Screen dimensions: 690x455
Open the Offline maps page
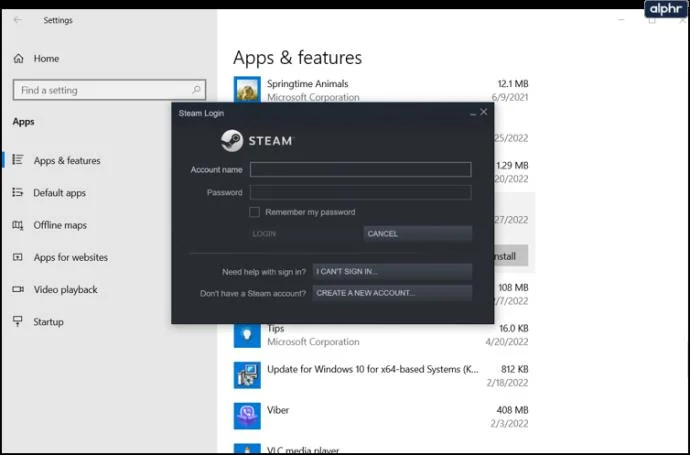coord(60,225)
